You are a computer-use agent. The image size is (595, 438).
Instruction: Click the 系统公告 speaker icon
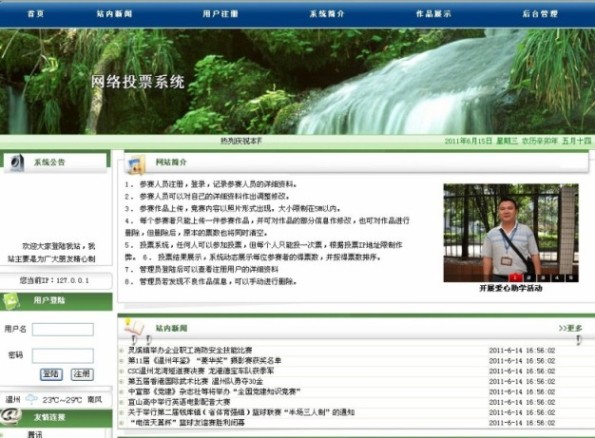[x=17, y=163]
